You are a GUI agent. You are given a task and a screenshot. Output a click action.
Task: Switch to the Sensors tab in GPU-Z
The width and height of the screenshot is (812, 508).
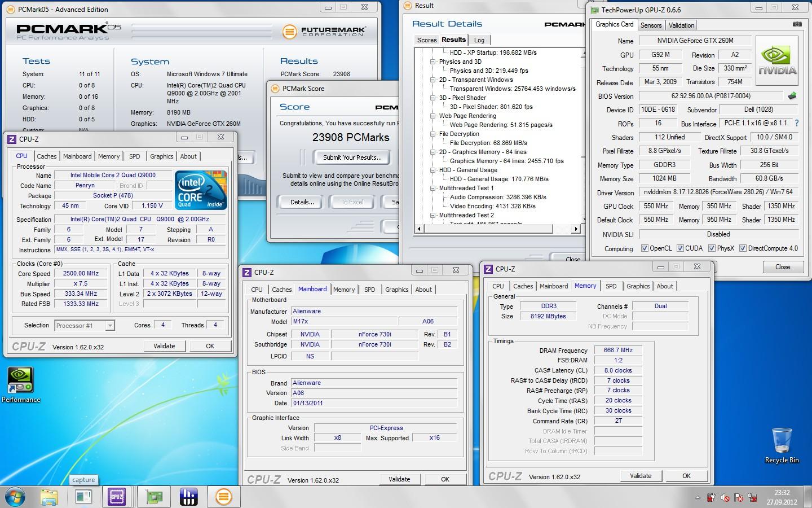pyautogui.click(x=651, y=25)
